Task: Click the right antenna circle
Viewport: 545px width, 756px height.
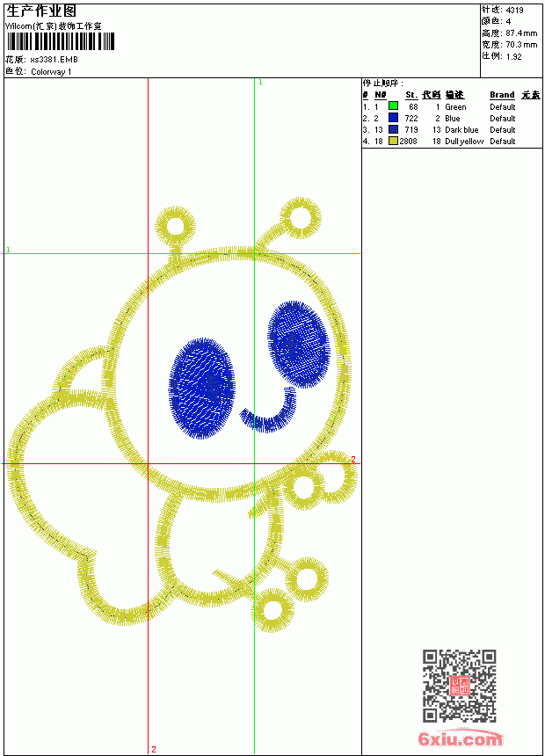Action: coord(301,217)
